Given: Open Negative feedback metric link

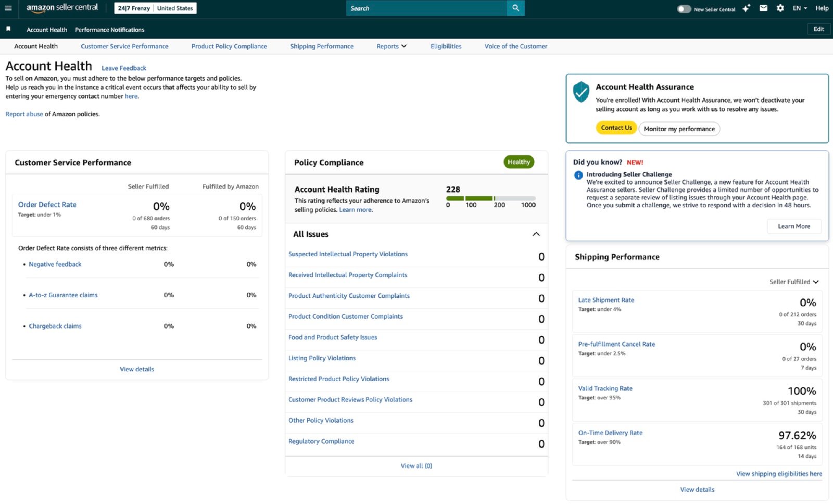Looking at the screenshot, I should click(55, 264).
